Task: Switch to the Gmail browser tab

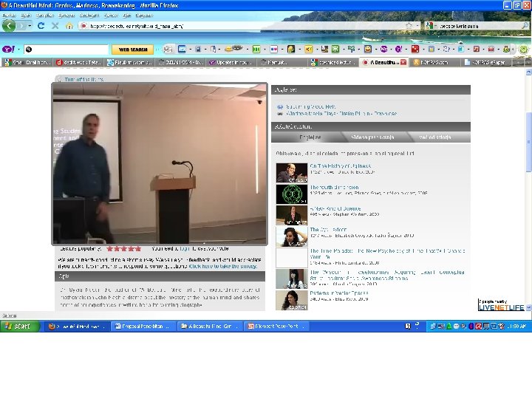Action: pyautogui.click(x=27, y=62)
